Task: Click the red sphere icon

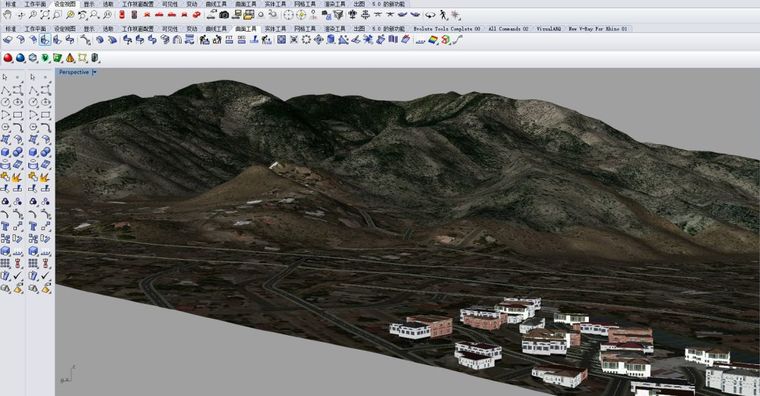Action: 8,58
